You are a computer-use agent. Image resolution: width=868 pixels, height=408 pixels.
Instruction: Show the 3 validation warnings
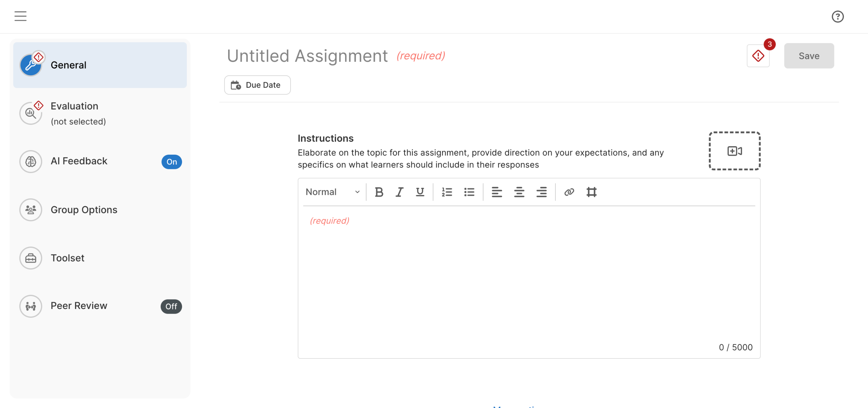758,56
